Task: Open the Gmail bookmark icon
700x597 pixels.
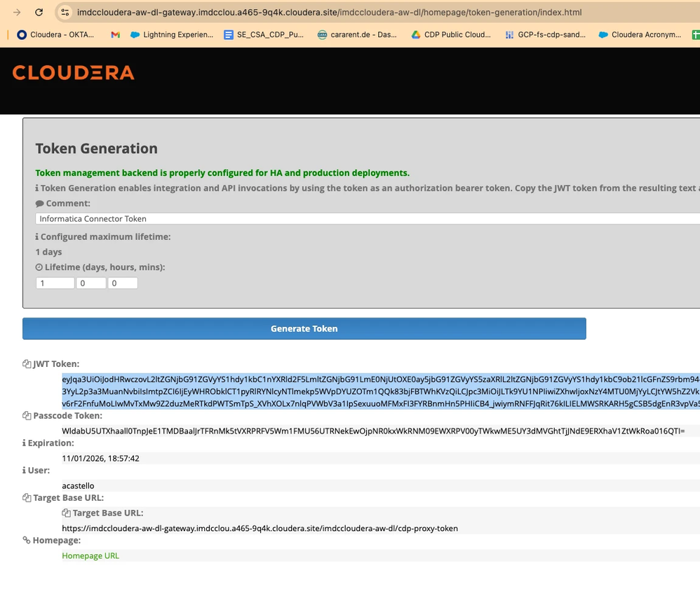Action: click(115, 35)
